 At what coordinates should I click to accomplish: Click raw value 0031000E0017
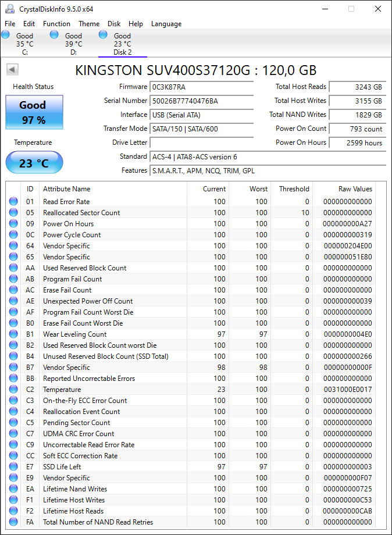tap(348, 389)
